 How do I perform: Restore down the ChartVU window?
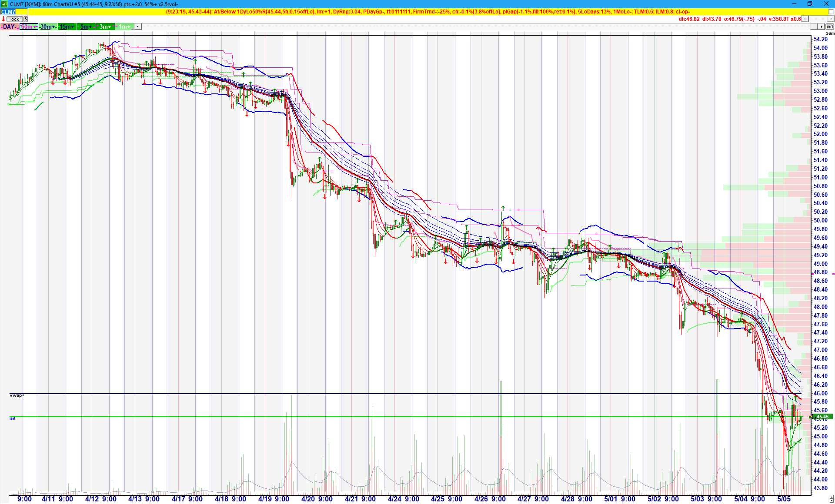click(x=810, y=4)
